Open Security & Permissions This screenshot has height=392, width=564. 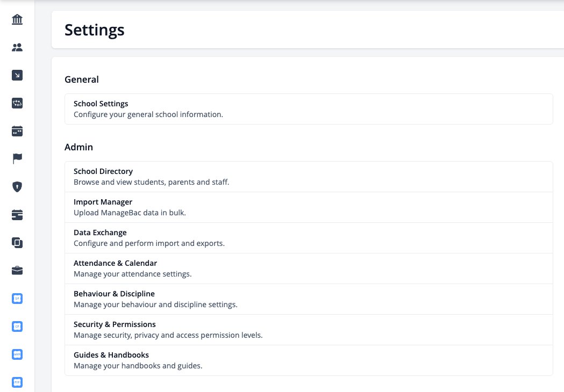[309, 330]
